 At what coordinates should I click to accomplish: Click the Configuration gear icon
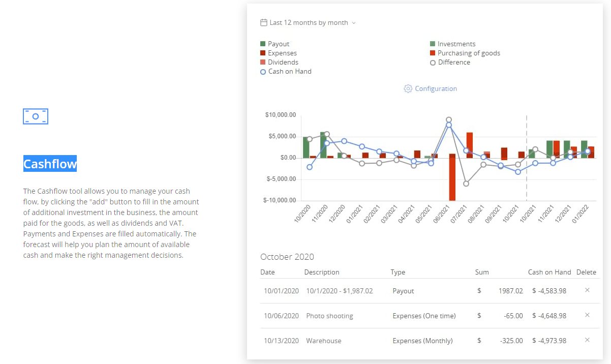coord(408,88)
